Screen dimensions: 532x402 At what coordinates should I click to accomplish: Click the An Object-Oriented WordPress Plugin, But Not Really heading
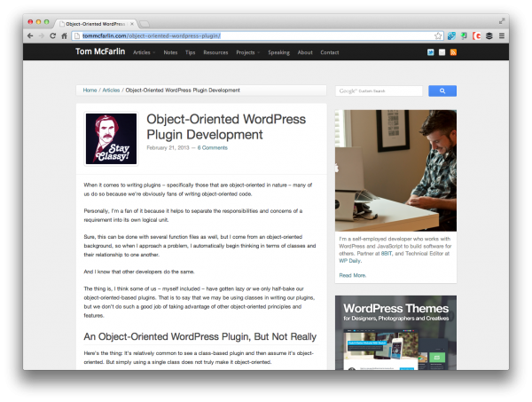(x=200, y=336)
